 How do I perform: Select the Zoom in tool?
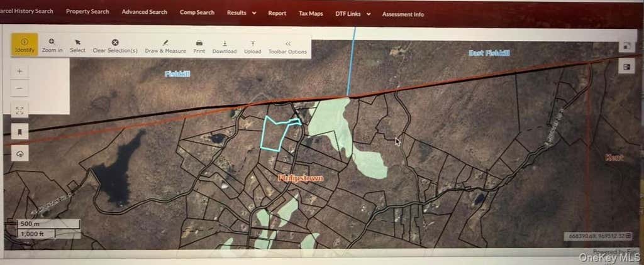(x=52, y=46)
